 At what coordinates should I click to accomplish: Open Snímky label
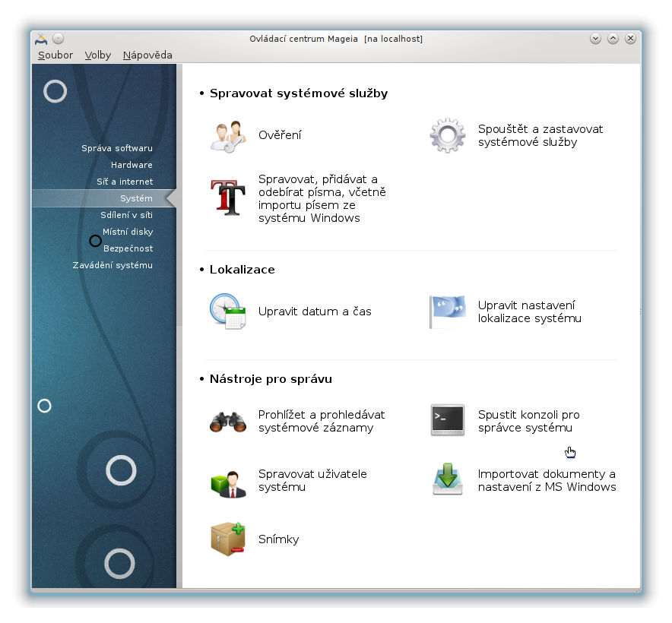(x=278, y=539)
